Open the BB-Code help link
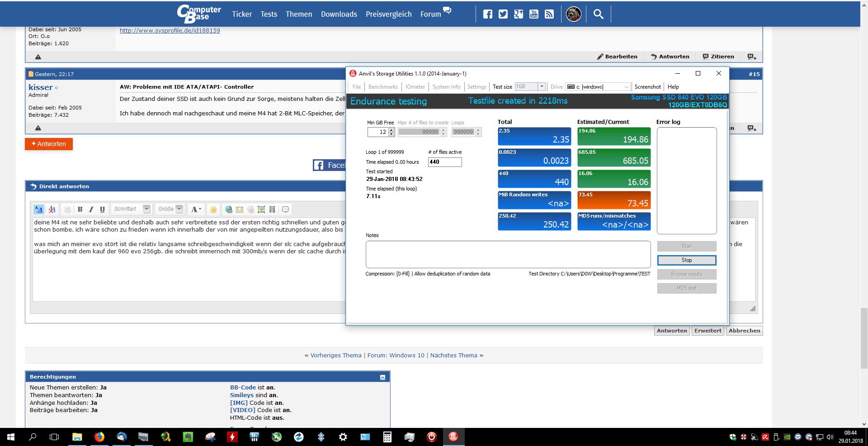The width and height of the screenshot is (868, 446). [x=243, y=388]
